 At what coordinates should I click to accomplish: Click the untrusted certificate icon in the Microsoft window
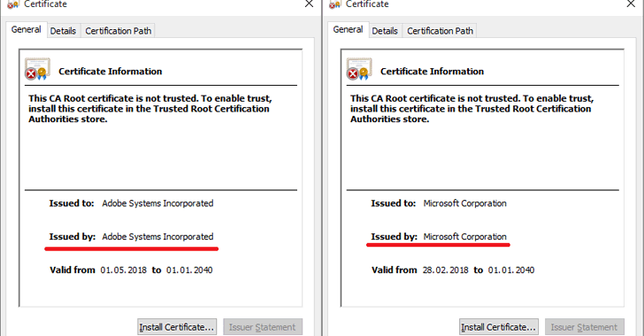pos(359,69)
